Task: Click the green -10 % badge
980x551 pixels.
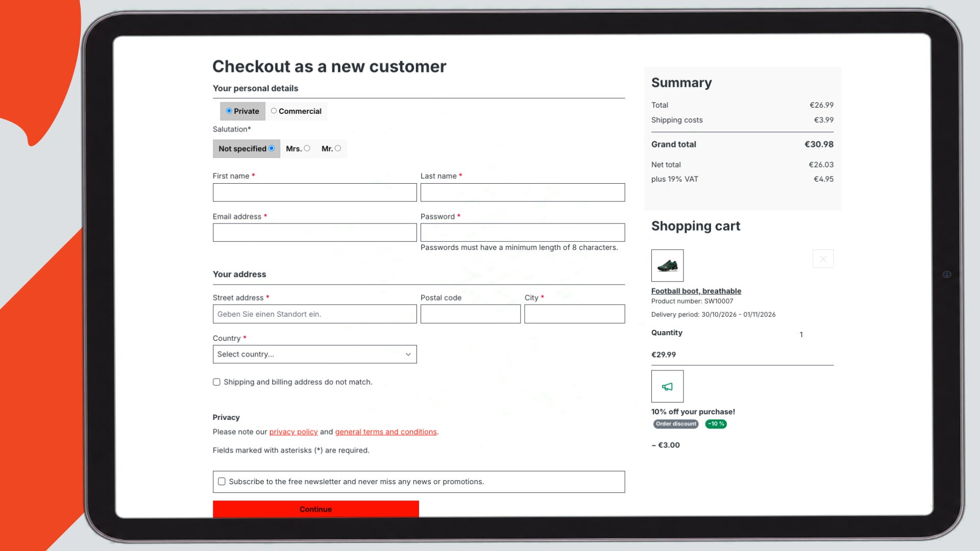Action: (716, 424)
